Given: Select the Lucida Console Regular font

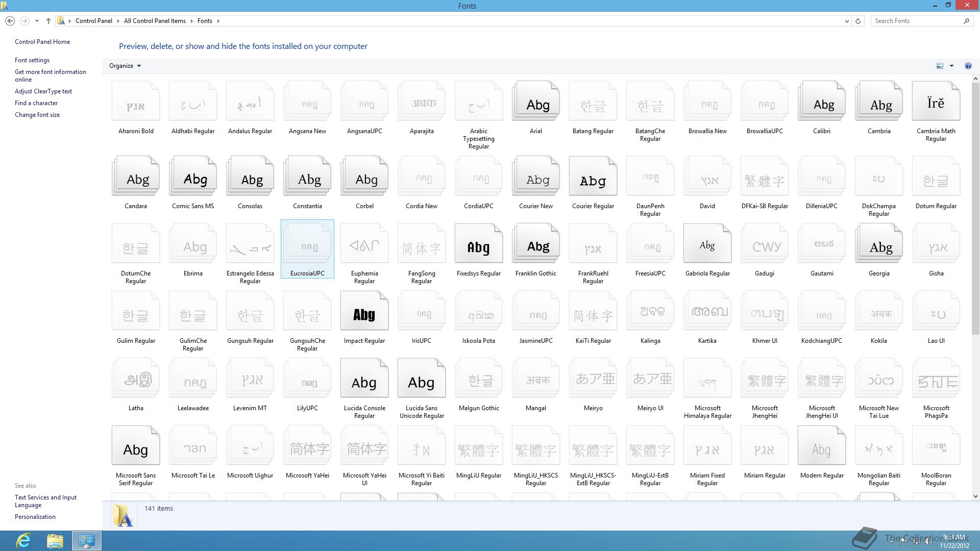Looking at the screenshot, I should click(364, 379).
